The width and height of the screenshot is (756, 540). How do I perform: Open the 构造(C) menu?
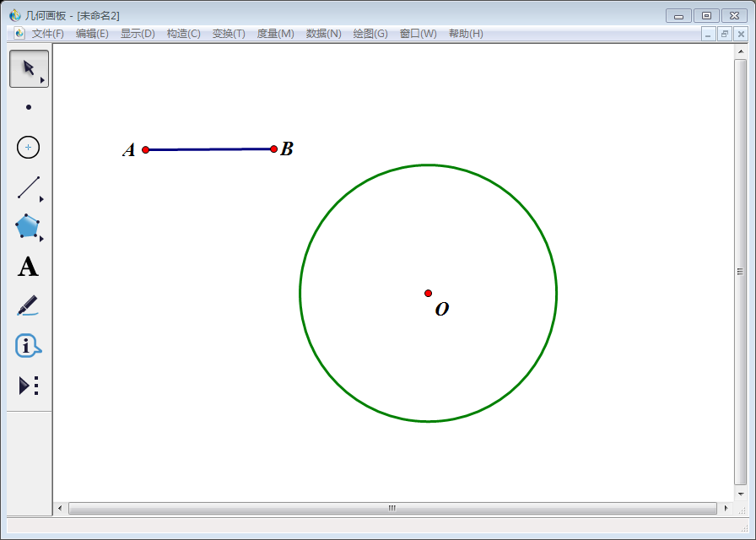[183, 34]
